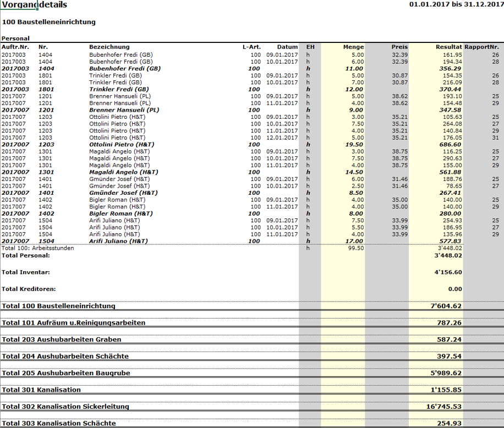Click the result value '161.95'

tap(452, 55)
